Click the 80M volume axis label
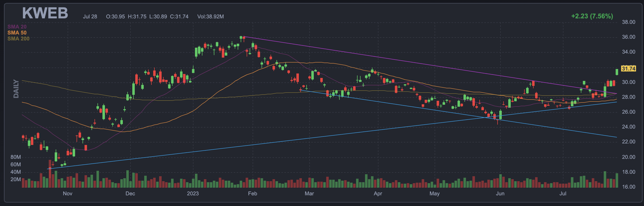The height and width of the screenshot is (206, 644). 15,157
